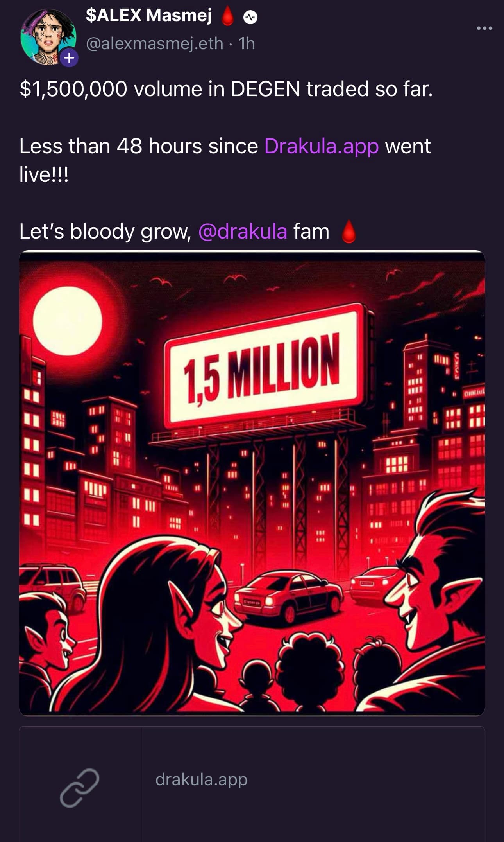
Task: Click the blood drop emoji beside username
Action: [x=227, y=16]
